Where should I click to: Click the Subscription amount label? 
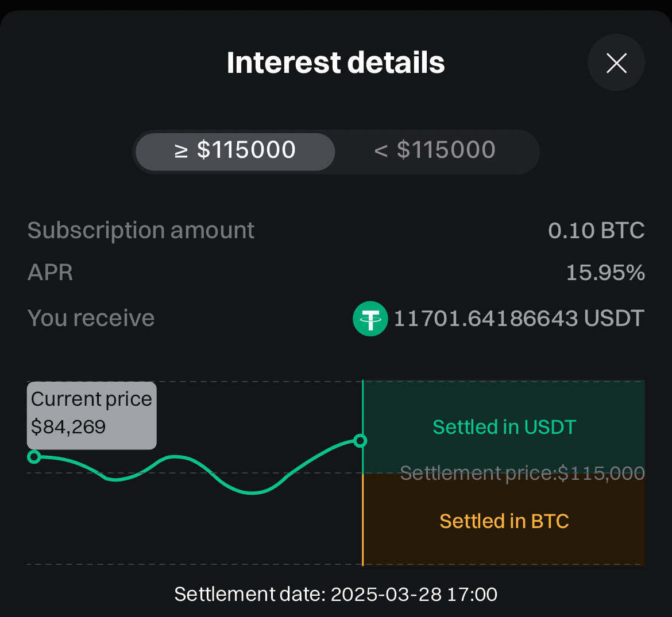click(141, 231)
